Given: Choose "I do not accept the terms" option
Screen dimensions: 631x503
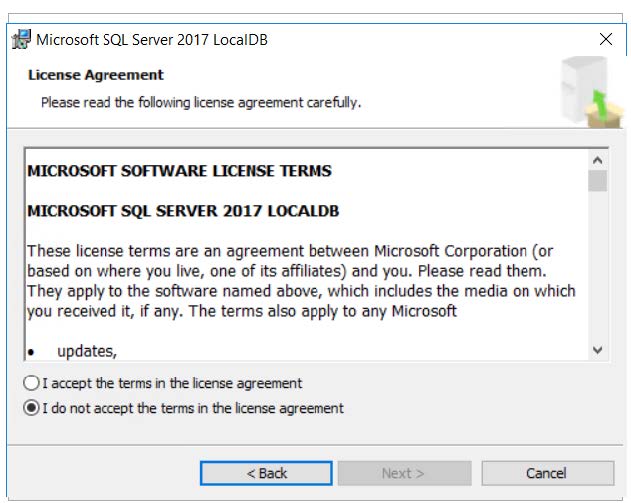Looking at the screenshot, I should [32, 408].
